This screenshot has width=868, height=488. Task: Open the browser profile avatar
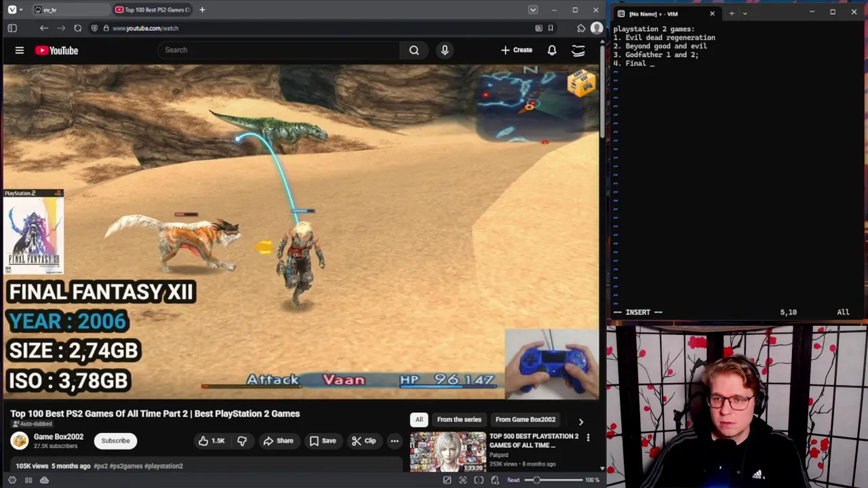596,28
